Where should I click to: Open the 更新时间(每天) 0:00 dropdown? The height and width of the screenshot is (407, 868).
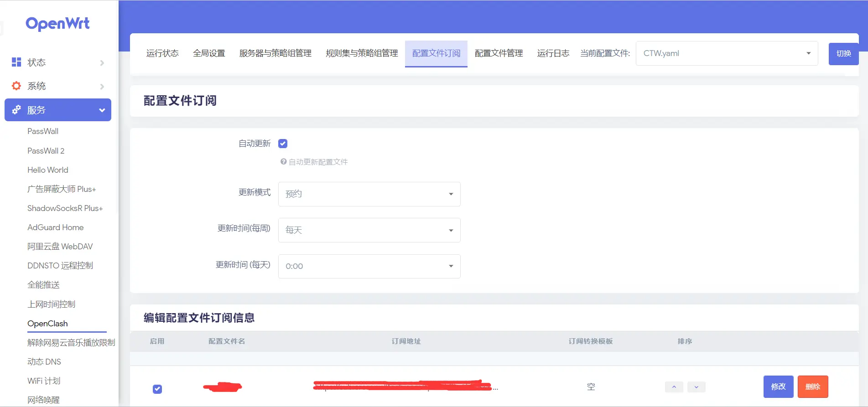369,266
